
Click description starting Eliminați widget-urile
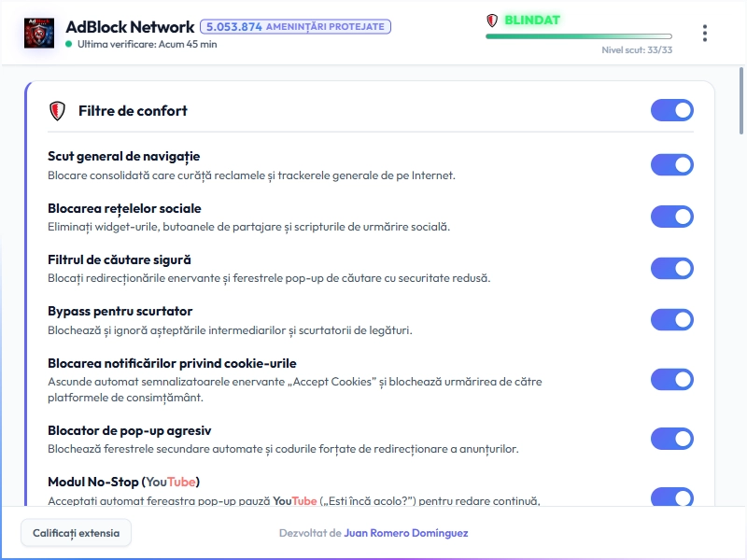click(x=248, y=227)
